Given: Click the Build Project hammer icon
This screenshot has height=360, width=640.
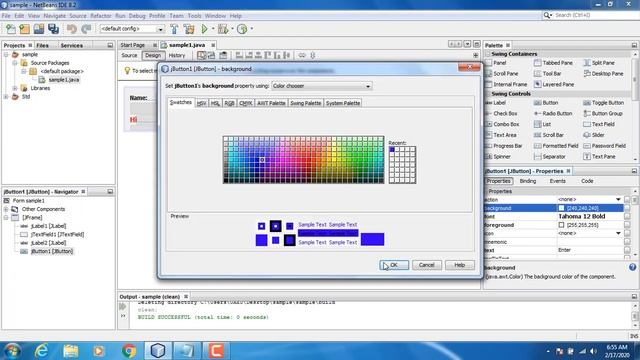Looking at the screenshot, I should pyautogui.click(x=174, y=29).
